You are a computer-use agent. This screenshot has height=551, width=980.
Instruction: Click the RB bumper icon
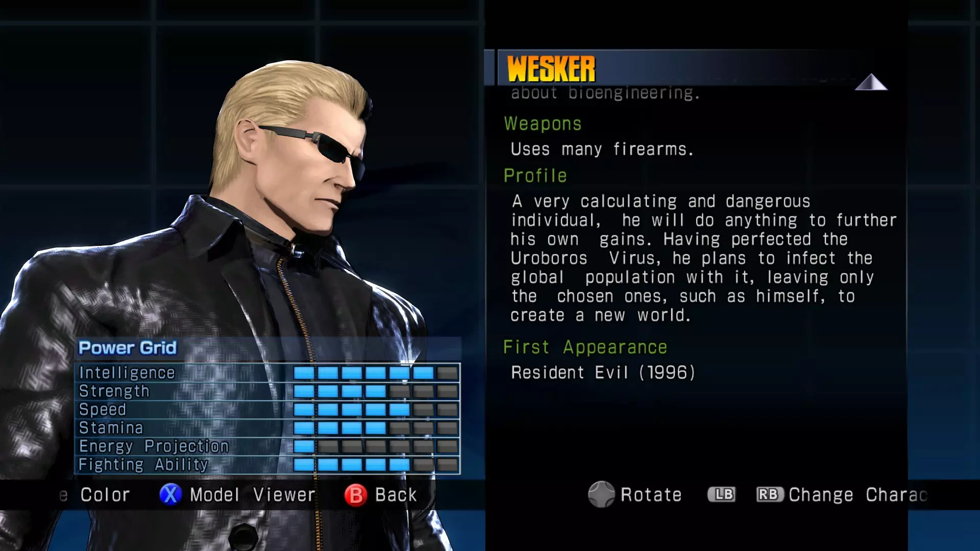pos(770,494)
